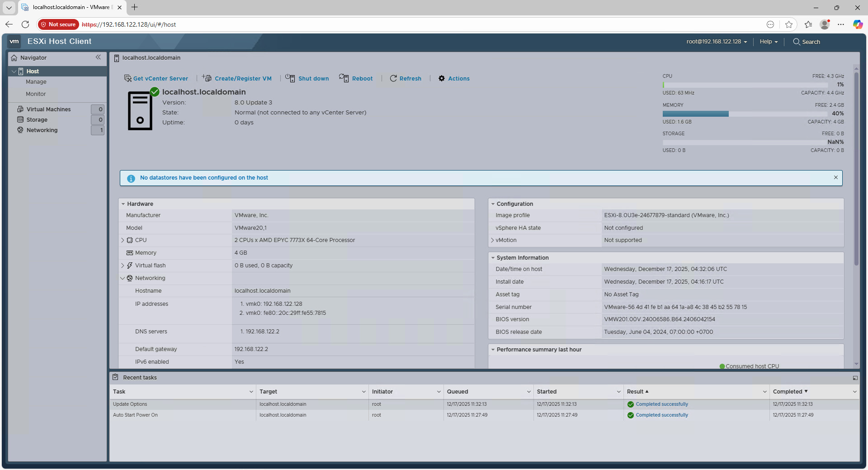868x470 pixels.
Task: Click the Navigator home icon
Action: pyautogui.click(x=14, y=58)
